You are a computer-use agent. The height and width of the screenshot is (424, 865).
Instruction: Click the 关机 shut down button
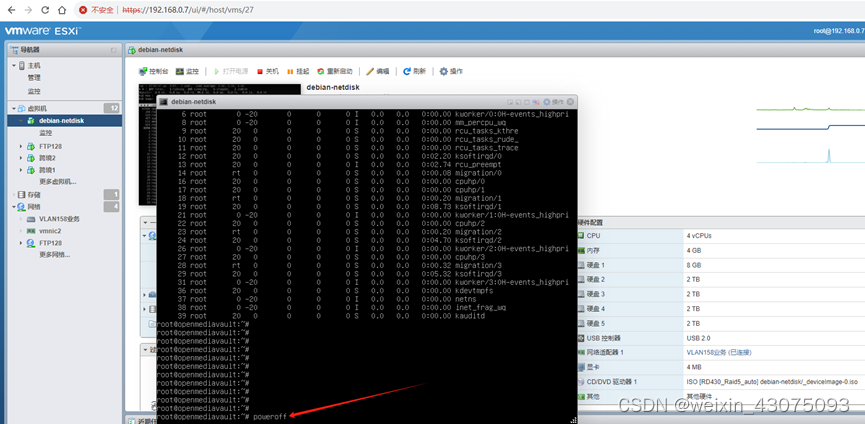[x=268, y=71]
